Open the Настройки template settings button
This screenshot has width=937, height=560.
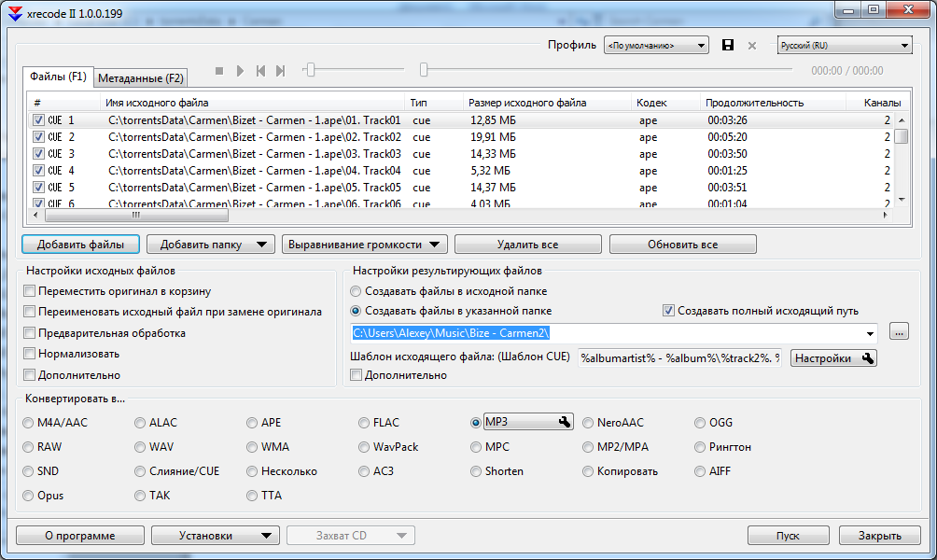[833, 358]
